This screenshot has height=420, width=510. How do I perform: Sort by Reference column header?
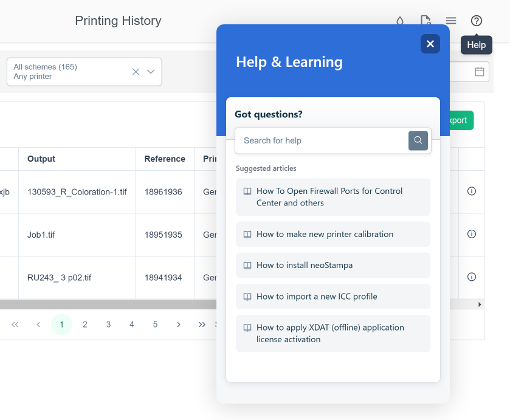(x=165, y=159)
